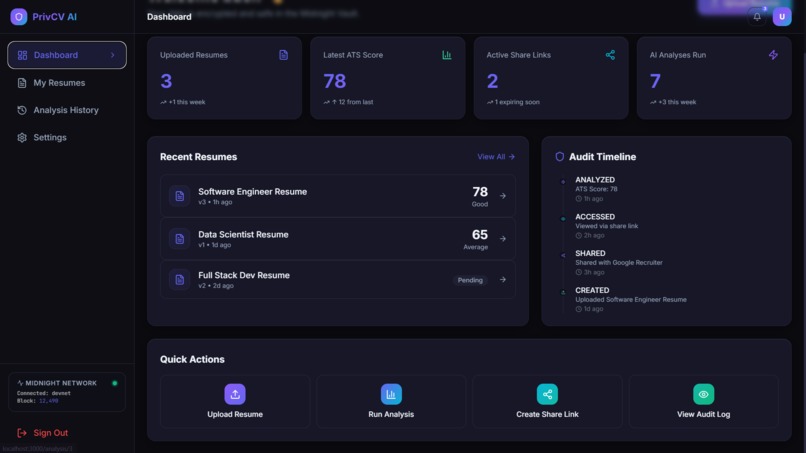Open the Dashboard sidebar item

[x=67, y=55]
